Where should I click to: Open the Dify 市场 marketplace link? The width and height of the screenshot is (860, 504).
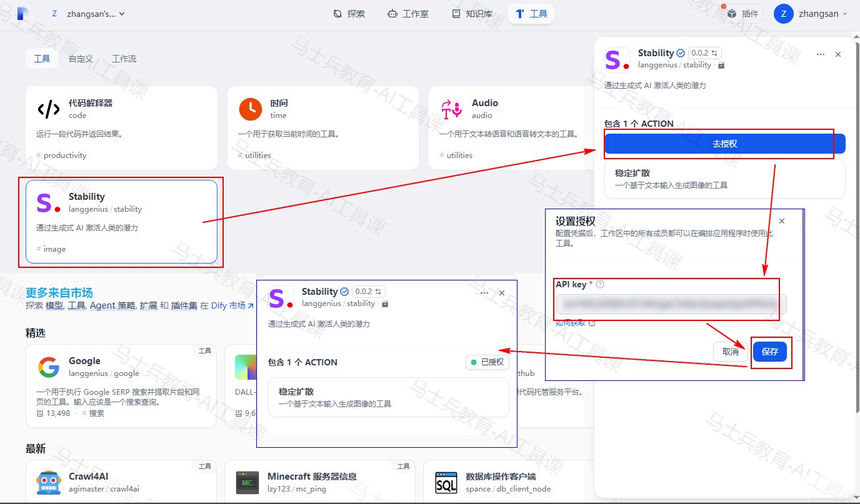pos(232,306)
